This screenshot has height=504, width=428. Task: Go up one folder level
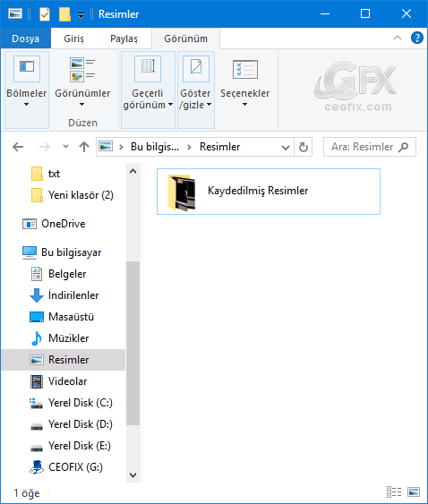coord(84,147)
